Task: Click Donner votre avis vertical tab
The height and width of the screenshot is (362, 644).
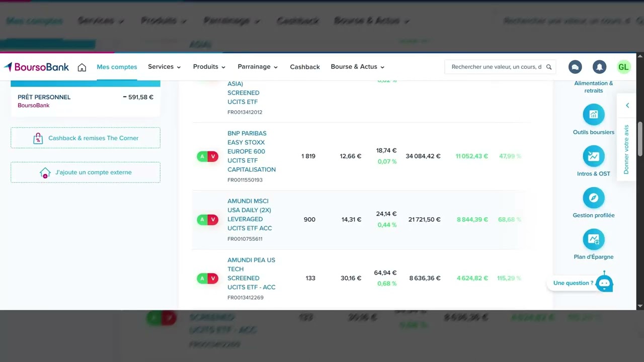Action: [x=626, y=149]
